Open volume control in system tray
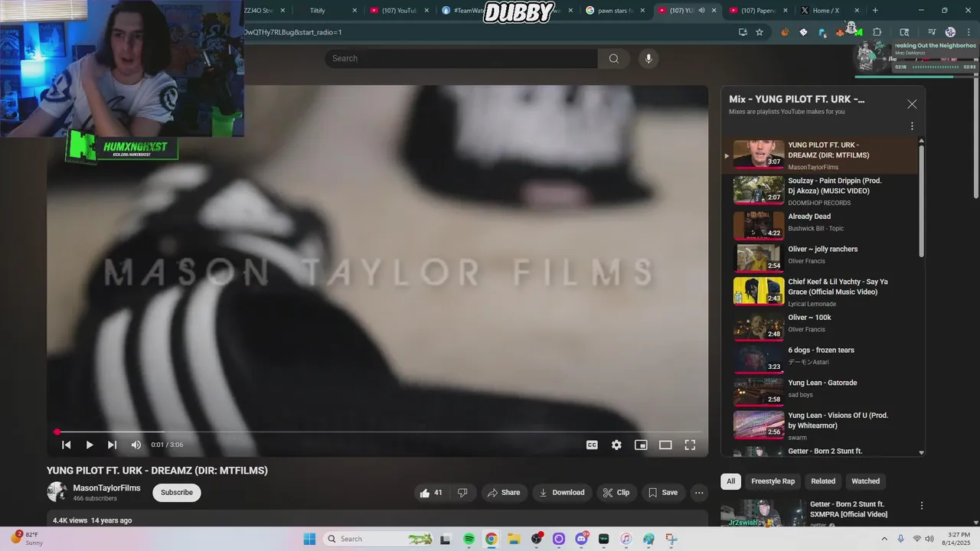 point(929,539)
